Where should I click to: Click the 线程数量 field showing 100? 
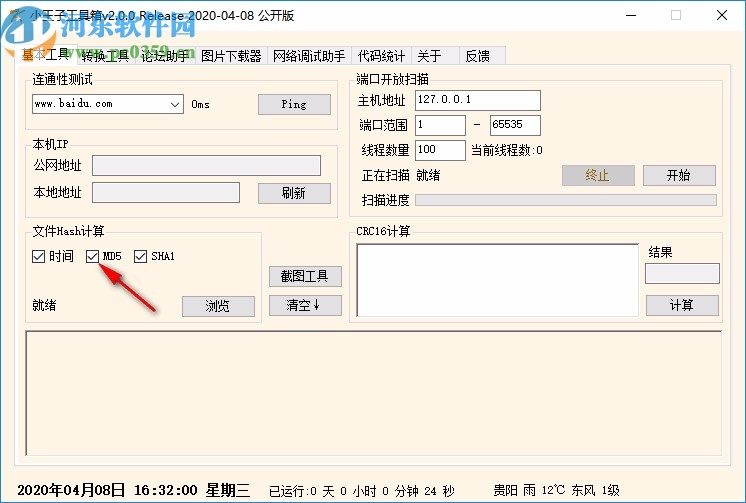pyautogui.click(x=440, y=150)
